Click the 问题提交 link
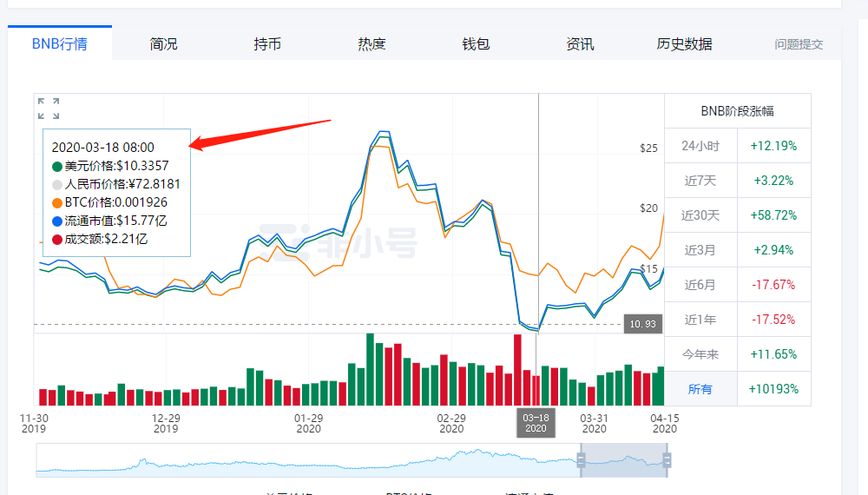Screen dimensions: 868x495 [799, 44]
